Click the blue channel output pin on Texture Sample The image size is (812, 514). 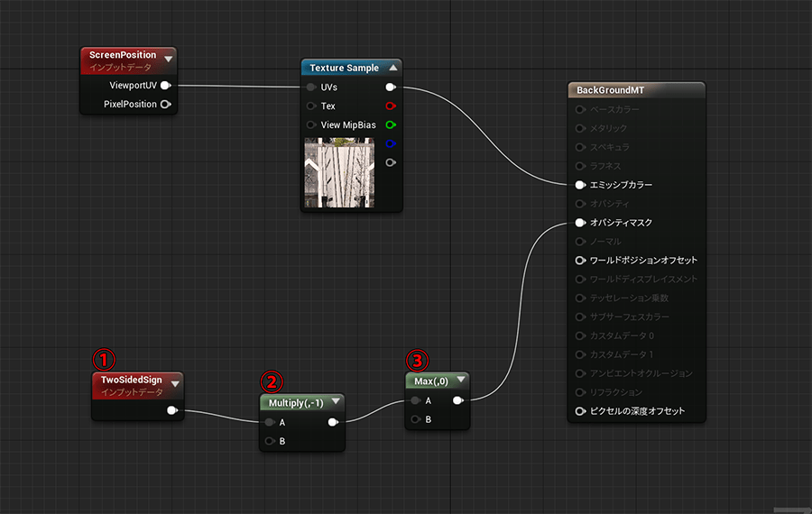[390, 143]
